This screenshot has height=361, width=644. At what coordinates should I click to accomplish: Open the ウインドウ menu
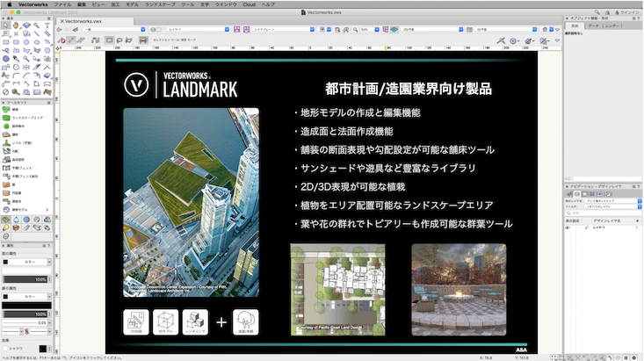[x=226, y=4]
